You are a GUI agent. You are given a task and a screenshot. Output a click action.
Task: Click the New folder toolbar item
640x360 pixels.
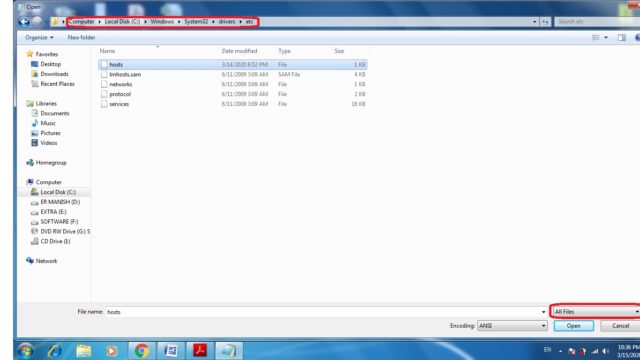click(x=81, y=38)
